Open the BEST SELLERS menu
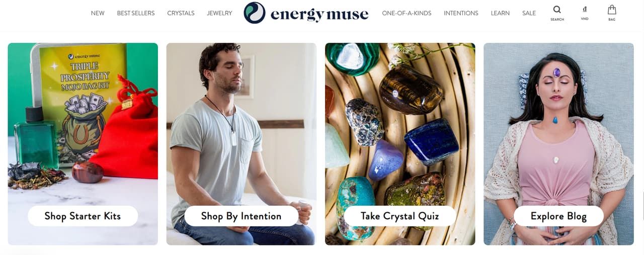The image size is (644, 255). tap(136, 13)
